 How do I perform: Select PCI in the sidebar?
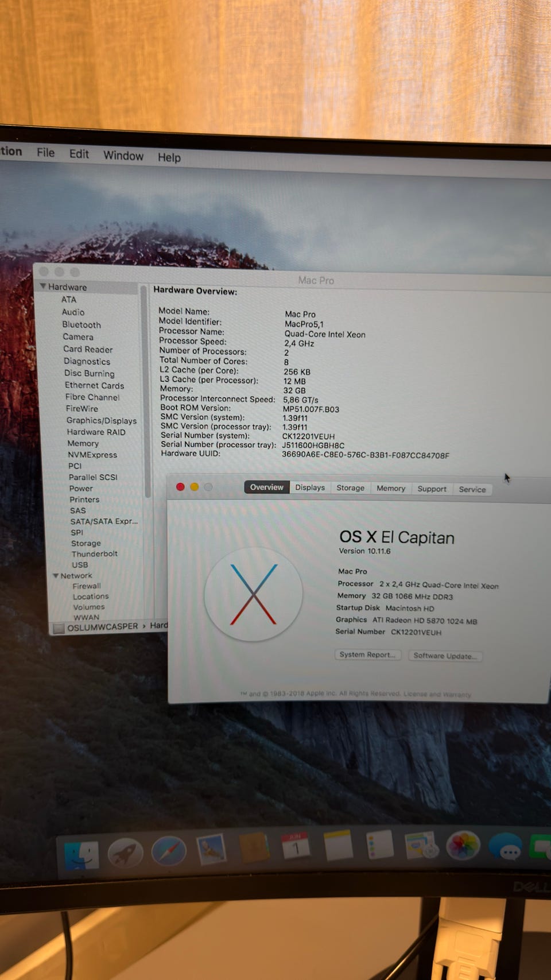tap(75, 466)
